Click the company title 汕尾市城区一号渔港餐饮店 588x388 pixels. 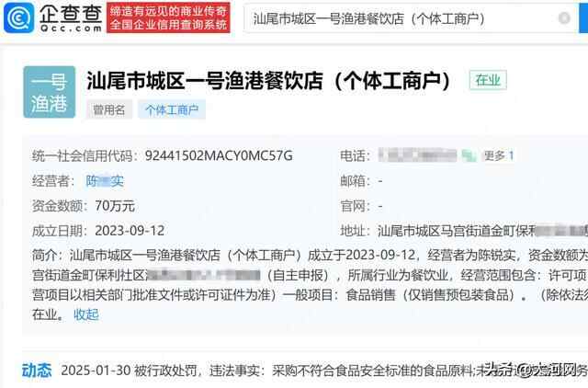[x=205, y=81]
